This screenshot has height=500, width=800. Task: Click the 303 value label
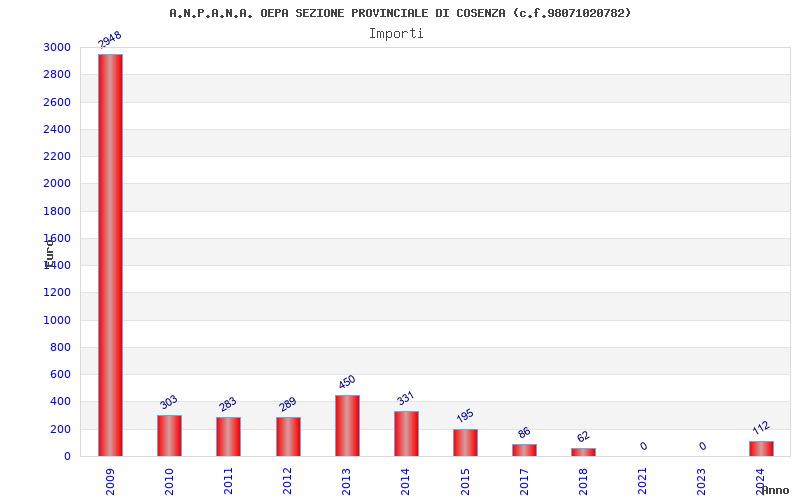click(x=168, y=402)
